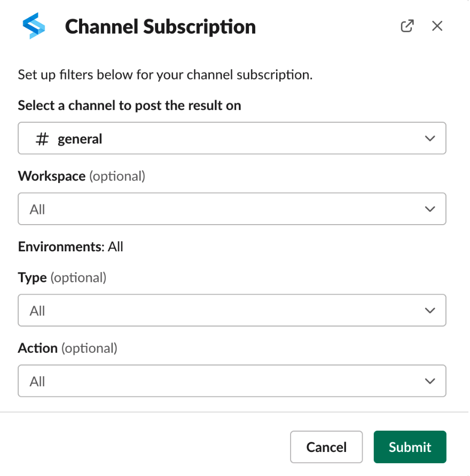
Task: Click the chevron arrow in Action field
Action: [430, 381]
